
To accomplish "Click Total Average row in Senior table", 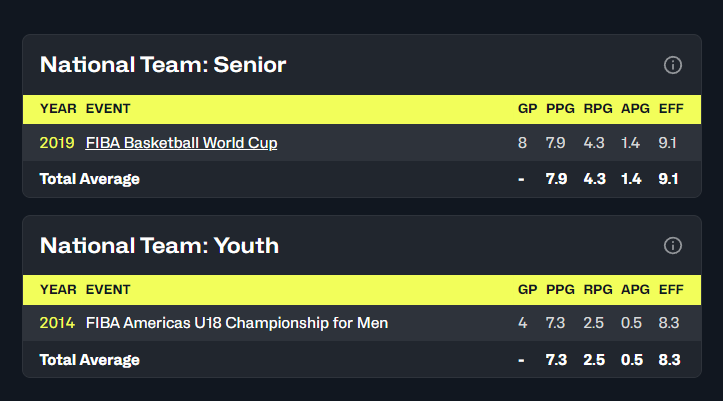I will [362, 179].
